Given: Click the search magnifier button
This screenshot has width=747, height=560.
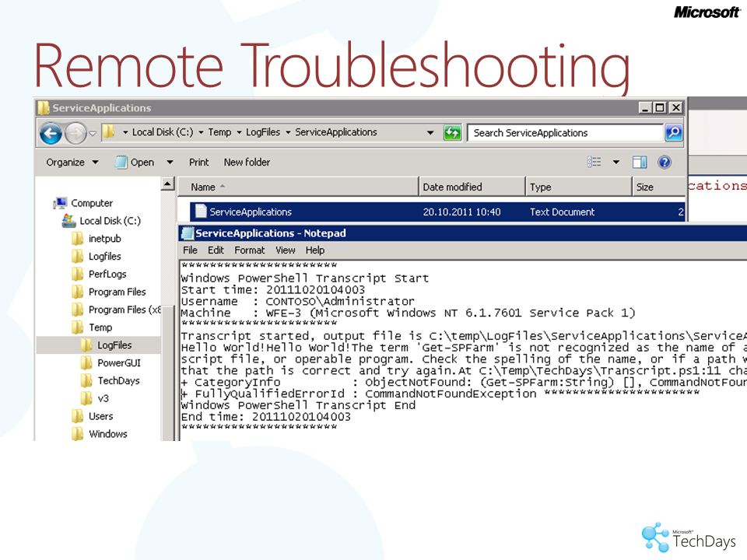Looking at the screenshot, I should tap(674, 133).
